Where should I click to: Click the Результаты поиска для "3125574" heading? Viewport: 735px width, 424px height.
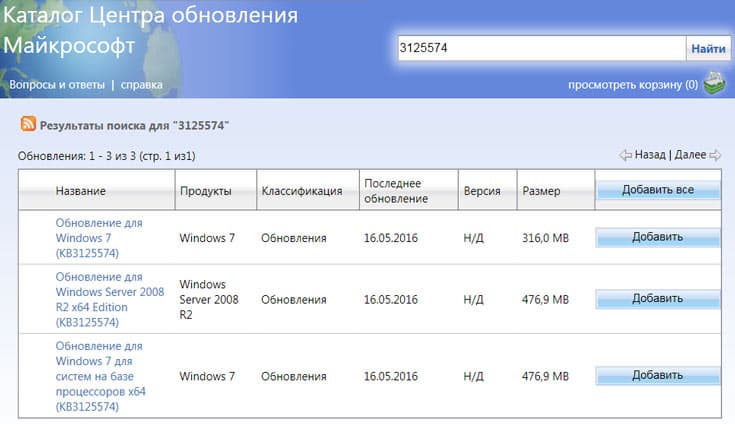(x=134, y=126)
